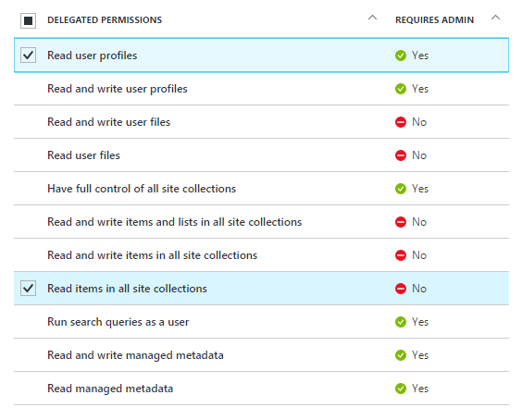Click the REQUIRES ADMIN column header
This screenshot has height=420, width=522.
(434, 20)
